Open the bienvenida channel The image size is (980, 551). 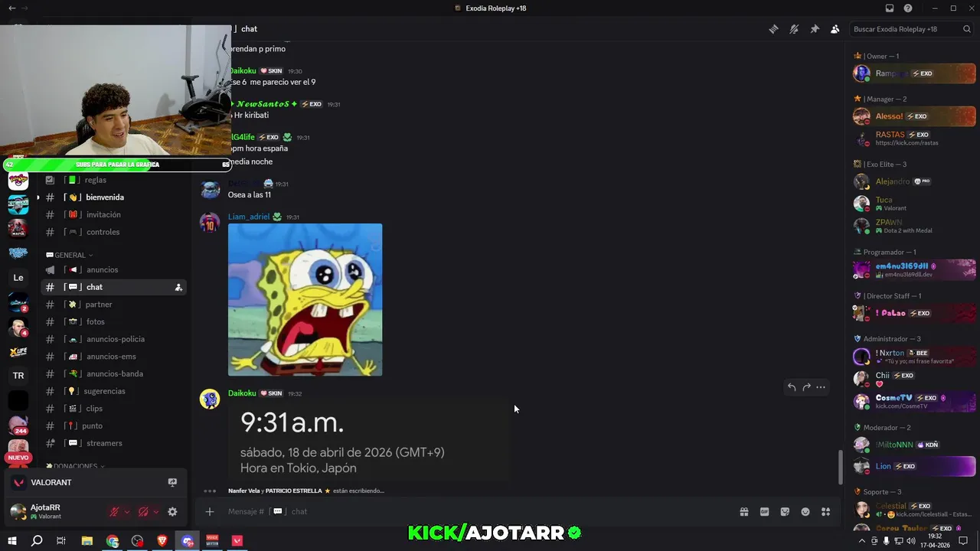[x=113, y=197]
